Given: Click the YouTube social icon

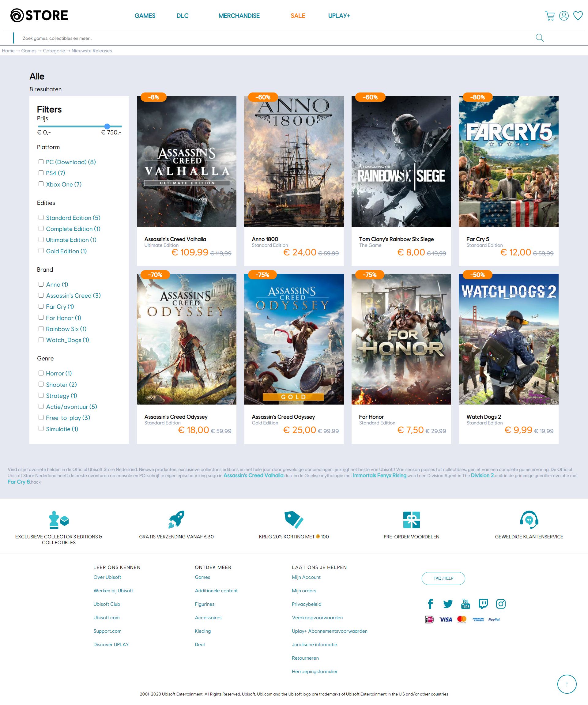Looking at the screenshot, I should [466, 604].
